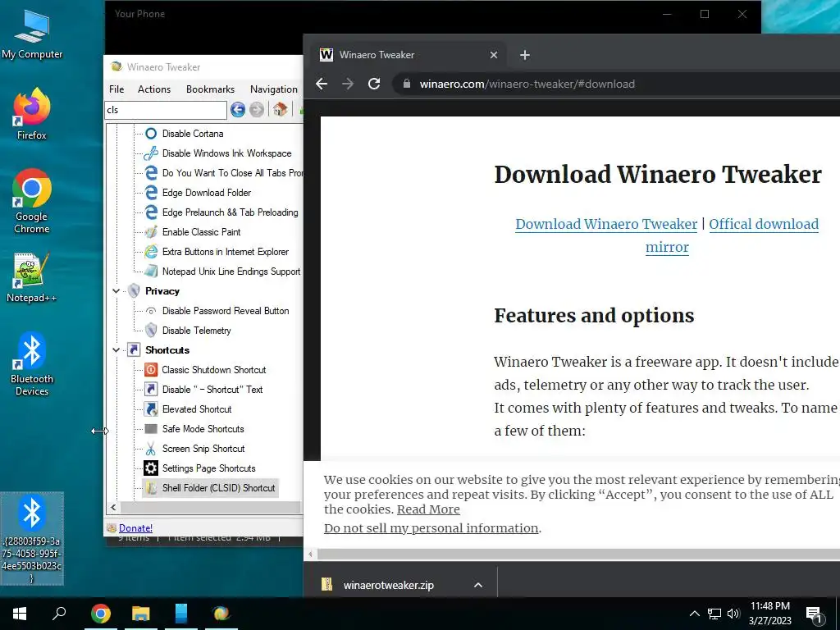Open the Google Chrome desktop shortcut
The height and width of the screenshot is (630, 840).
click(32, 201)
